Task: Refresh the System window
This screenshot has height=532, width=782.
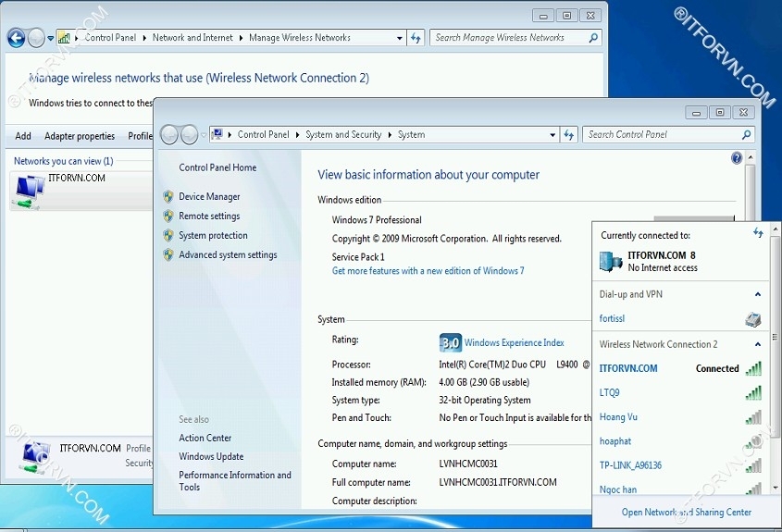Action: (568, 135)
